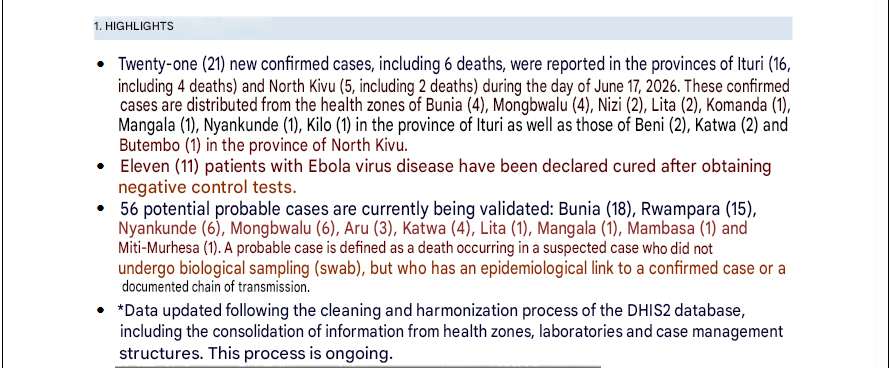Click the first bullet point marker

click(x=101, y=64)
